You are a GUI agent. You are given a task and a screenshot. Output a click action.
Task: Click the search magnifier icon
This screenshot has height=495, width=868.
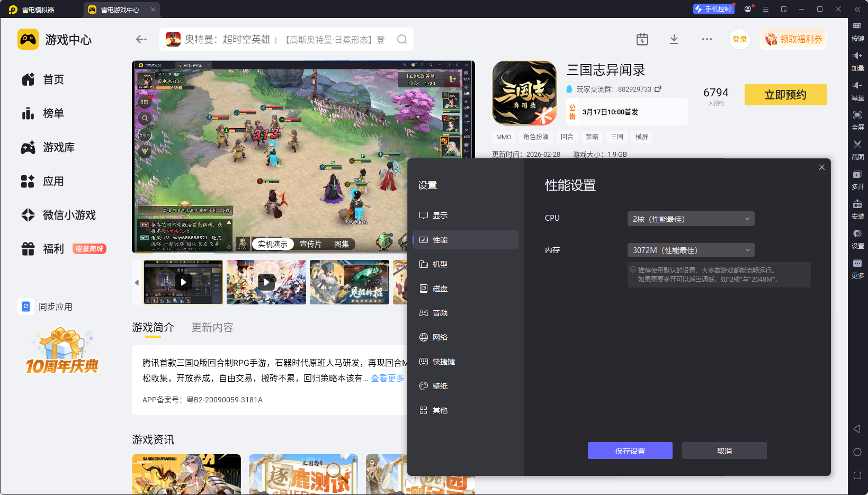[x=402, y=39]
